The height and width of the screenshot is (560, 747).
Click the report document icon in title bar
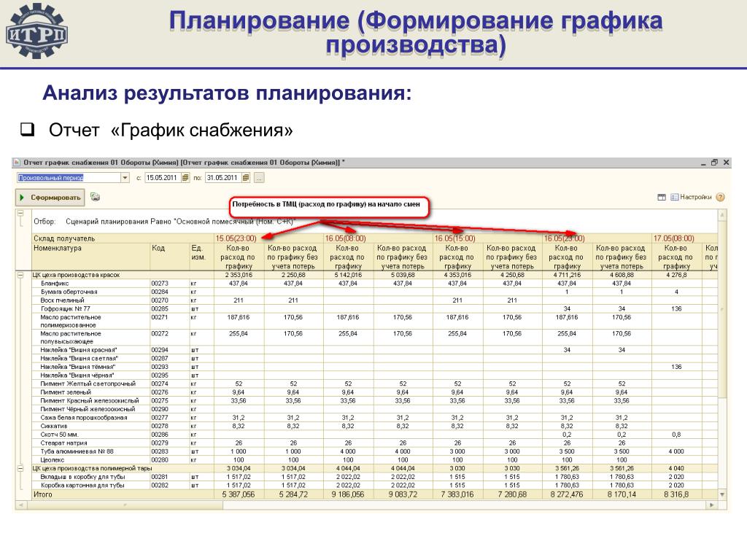click(x=18, y=163)
